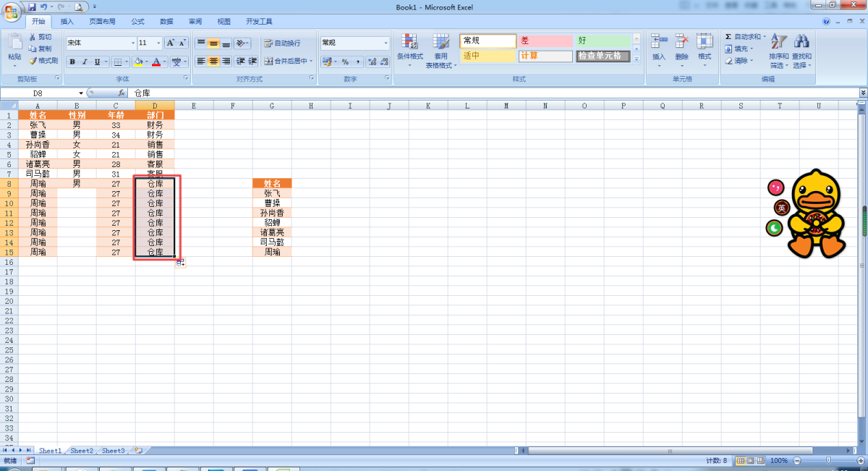Apply the 好 (Good) green cell style
The width and height of the screenshot is (868, 471).
pyautogui.click(x=603, y=41)
